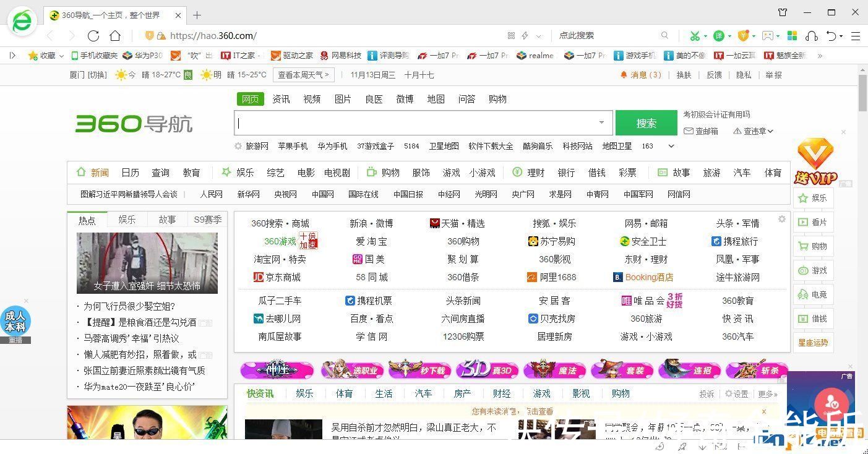Open the 财经 feed tab
The width and height of the screenshot is (868, 454).
502,393
